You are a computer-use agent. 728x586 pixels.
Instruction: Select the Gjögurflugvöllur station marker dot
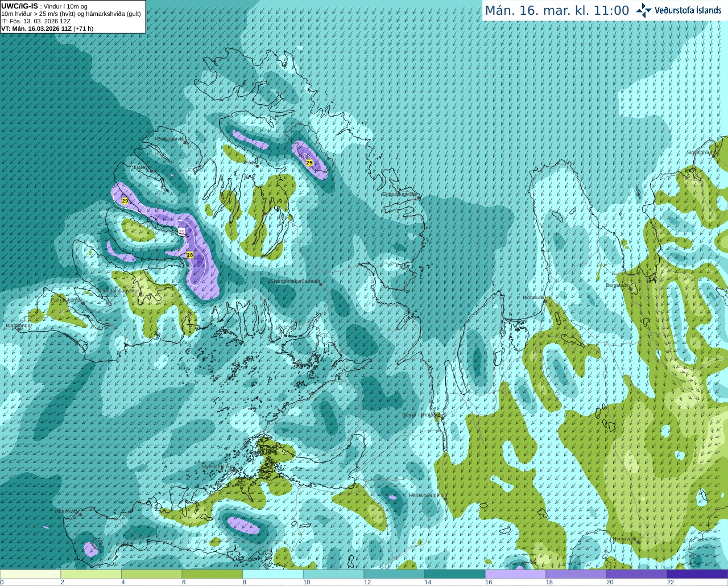(x=418, y=198)
